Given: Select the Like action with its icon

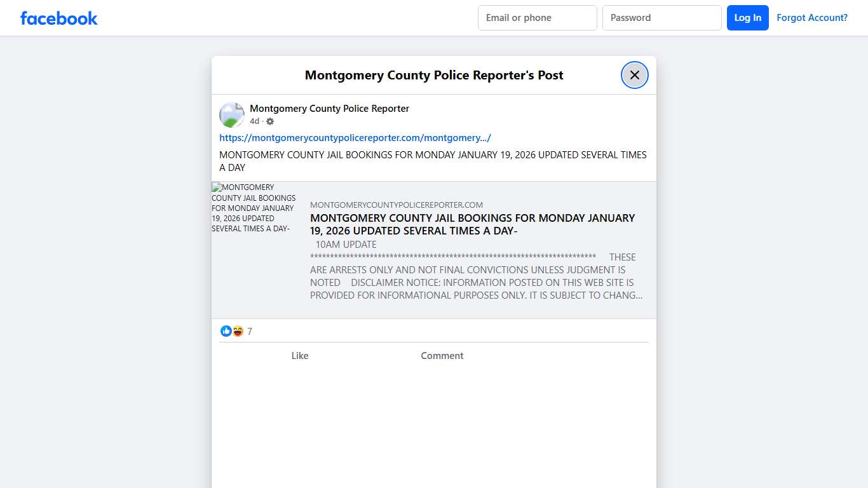Looking at the screenshot, I should pos(300,355).
